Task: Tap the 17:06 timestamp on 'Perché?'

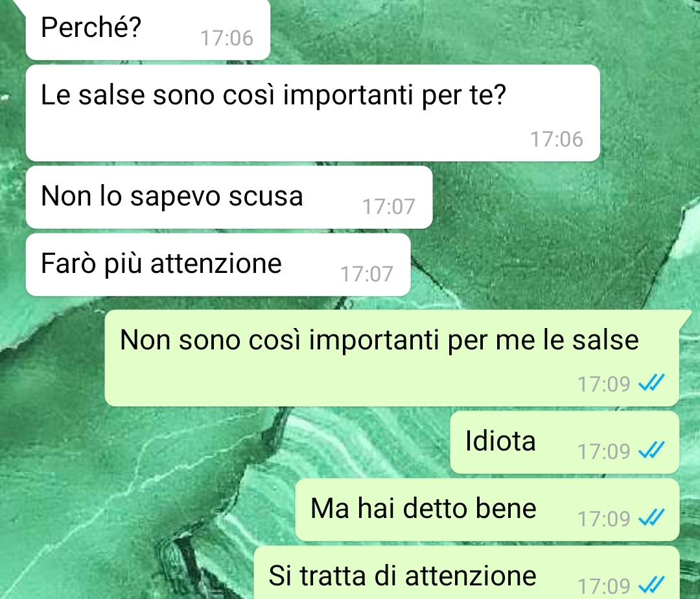Action: tap(227, 38)
